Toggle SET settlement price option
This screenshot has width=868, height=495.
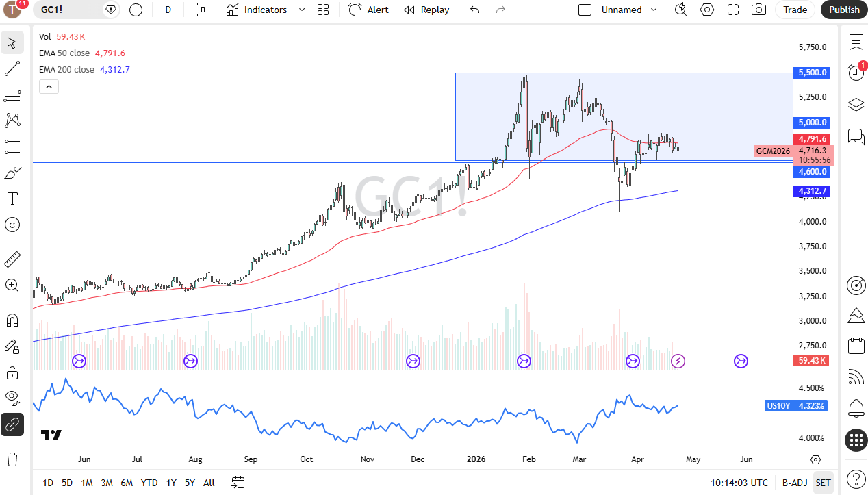tap(823, 483)
